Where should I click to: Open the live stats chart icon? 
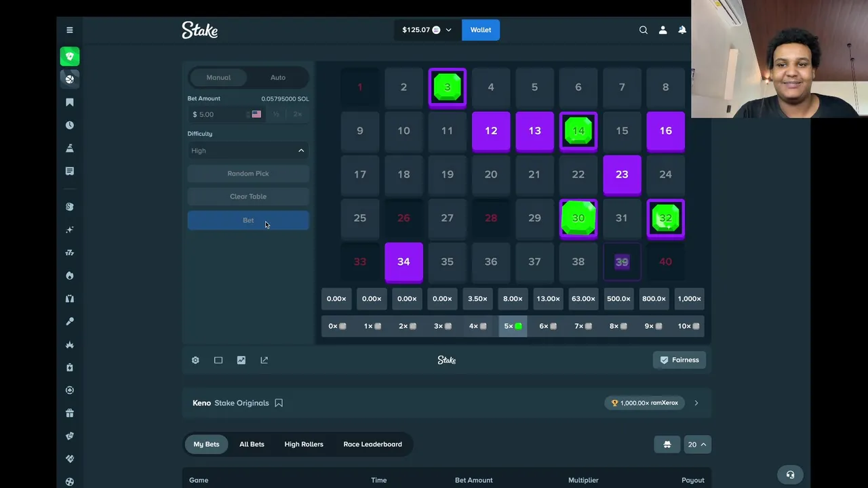241,360
